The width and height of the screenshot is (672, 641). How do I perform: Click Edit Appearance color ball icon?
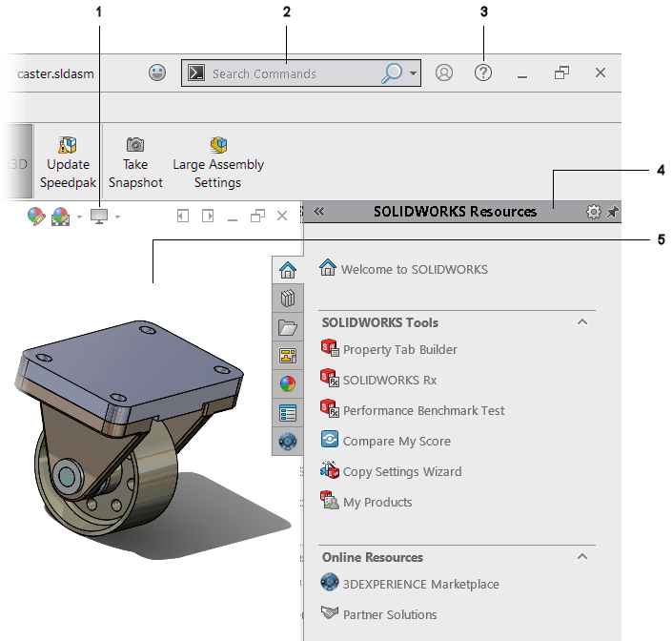(35, 217)
